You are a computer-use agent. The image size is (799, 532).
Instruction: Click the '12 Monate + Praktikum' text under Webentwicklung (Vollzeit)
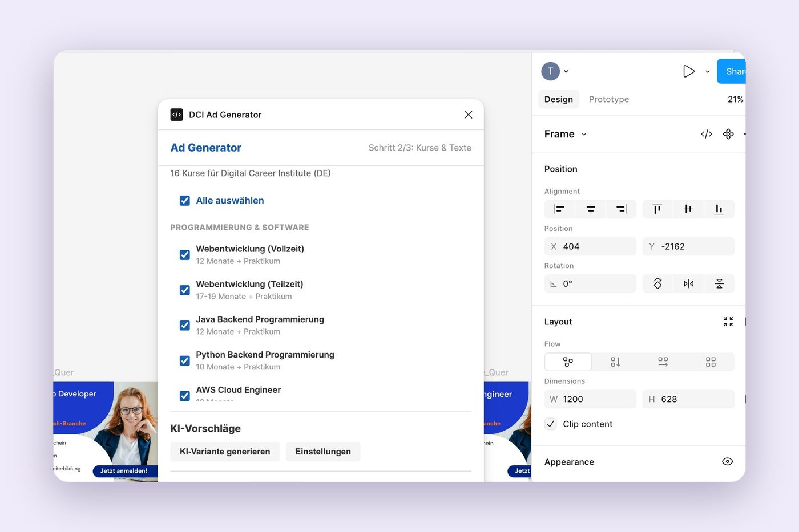(238, 261)
